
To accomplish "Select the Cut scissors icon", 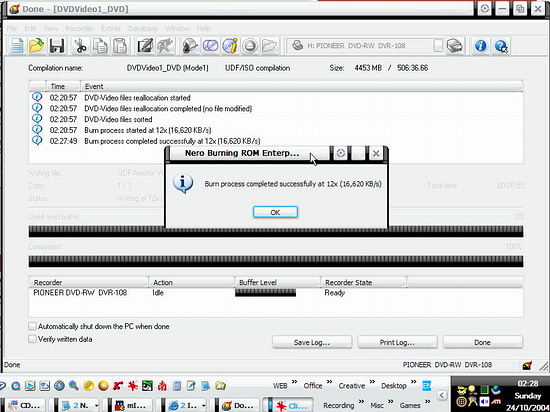I will [x=80, y=46].
